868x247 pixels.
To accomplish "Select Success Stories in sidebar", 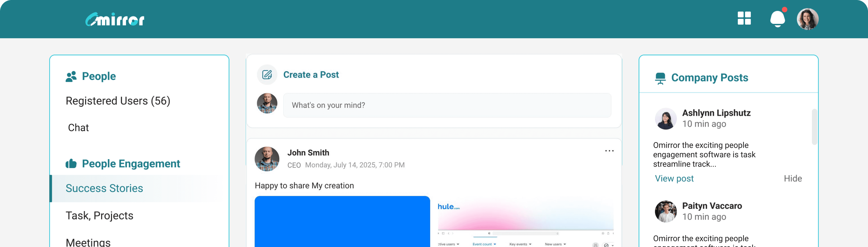I will (104, 188).
